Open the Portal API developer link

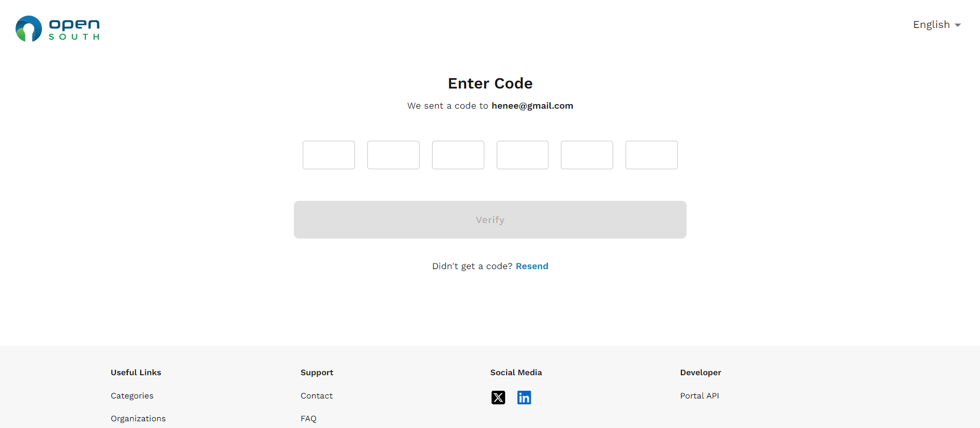point(700,396)
